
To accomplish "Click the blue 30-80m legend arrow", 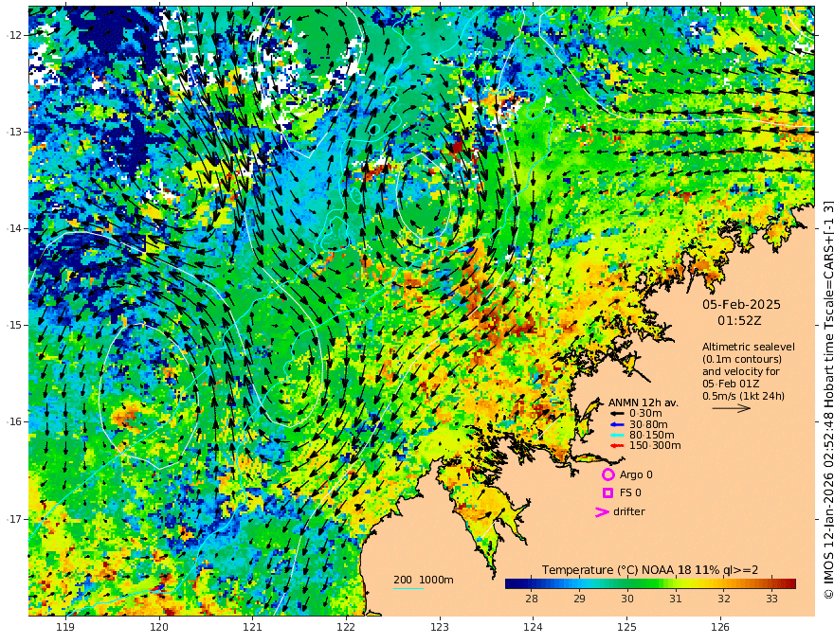I will coord(617,424).
